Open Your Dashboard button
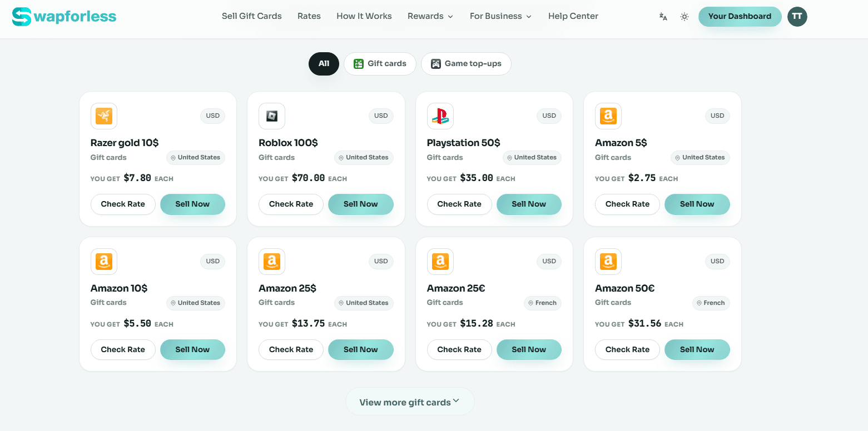 pos(740,17)
